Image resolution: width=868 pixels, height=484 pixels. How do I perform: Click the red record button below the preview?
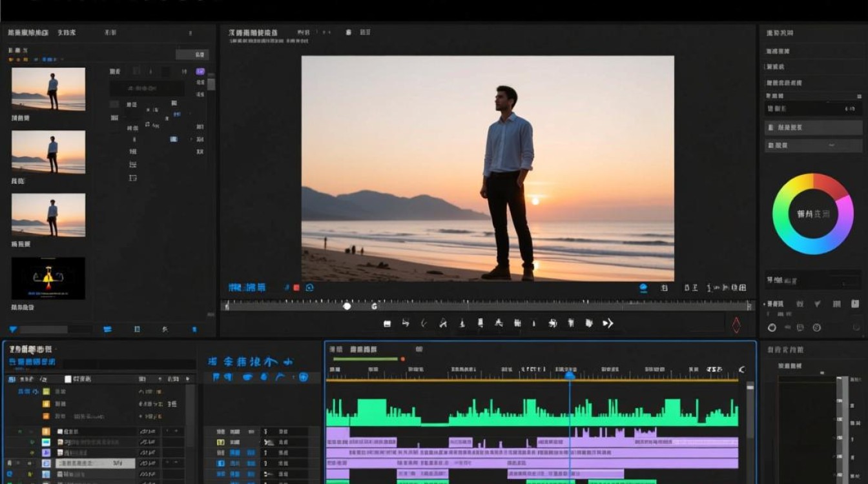point(296,287)
